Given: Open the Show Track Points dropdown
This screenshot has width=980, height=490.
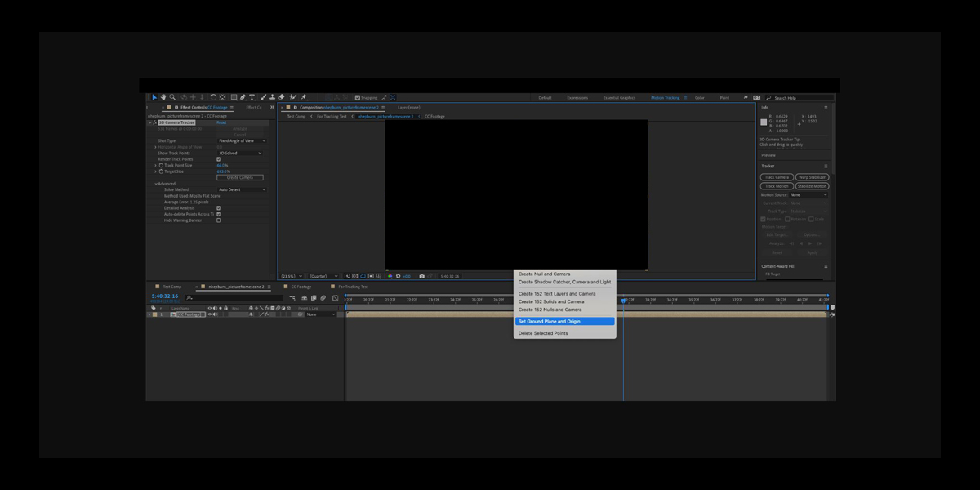Looking at the screenshot, I should pyautogui.click(x=240, y=153).
